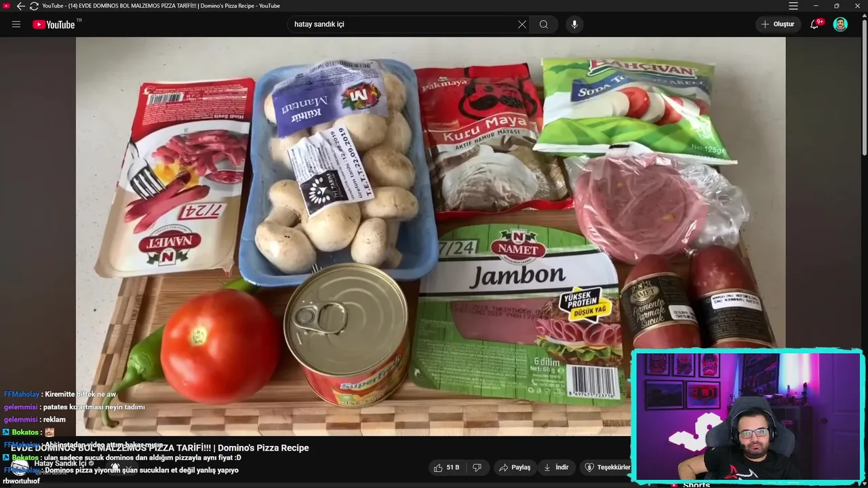Screen dimensions: 868x488
Task: Click the streamer webcam overlay
Action: 748,416
